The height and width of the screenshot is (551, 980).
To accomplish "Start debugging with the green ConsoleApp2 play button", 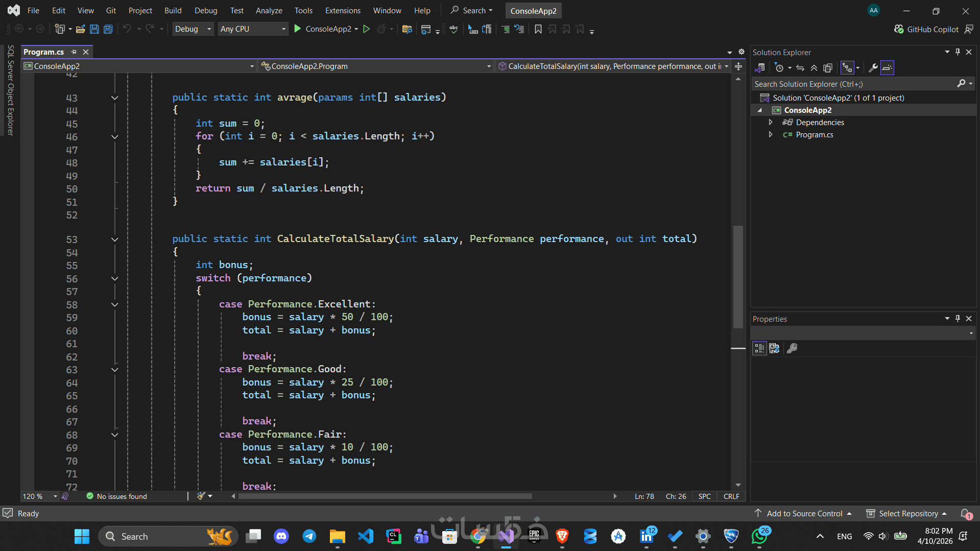I will tap(298, 29).
